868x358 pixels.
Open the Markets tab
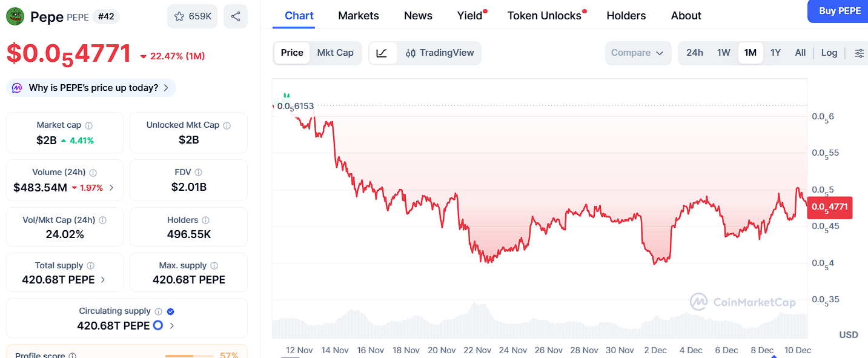(x=359, y=16)
